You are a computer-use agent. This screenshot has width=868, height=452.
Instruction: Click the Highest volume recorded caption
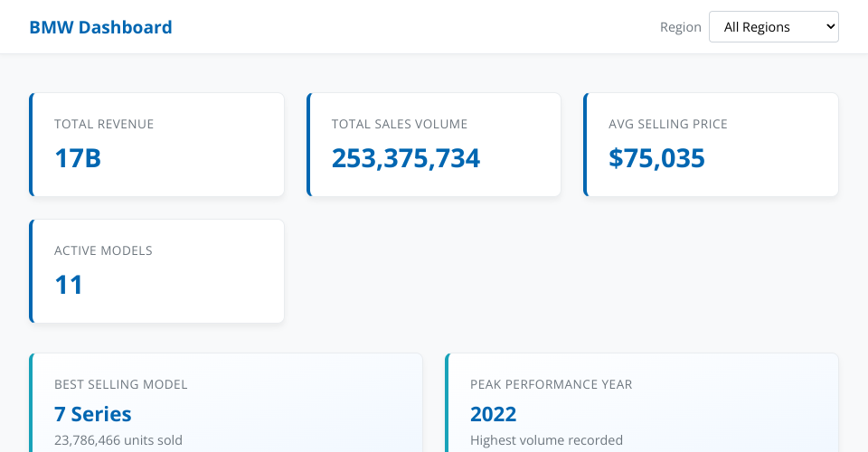point(546,440)
